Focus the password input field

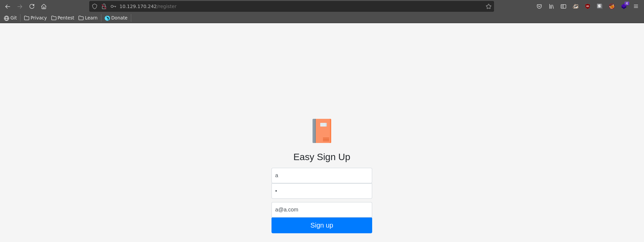coord(322,191)
